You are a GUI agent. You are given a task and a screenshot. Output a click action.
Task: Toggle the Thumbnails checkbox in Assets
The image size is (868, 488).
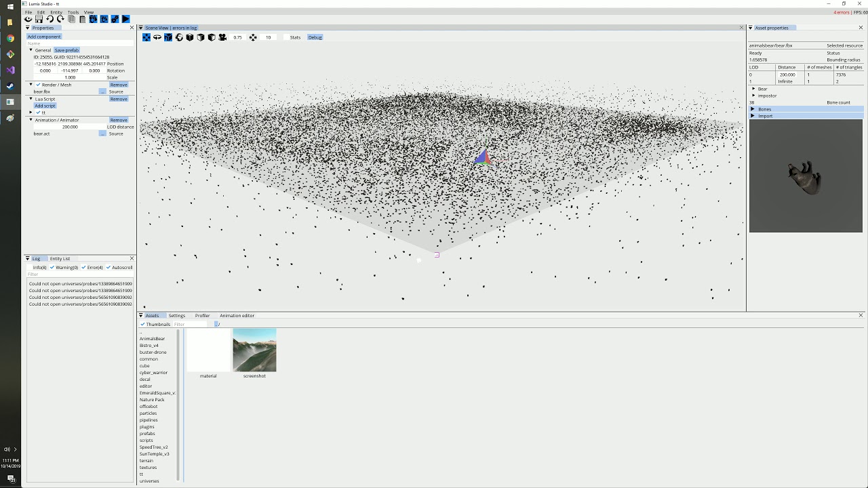[142, 324]
